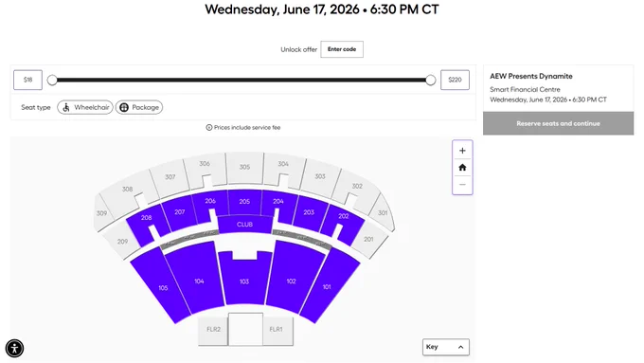Reset seat map to home view

[462, 168]
